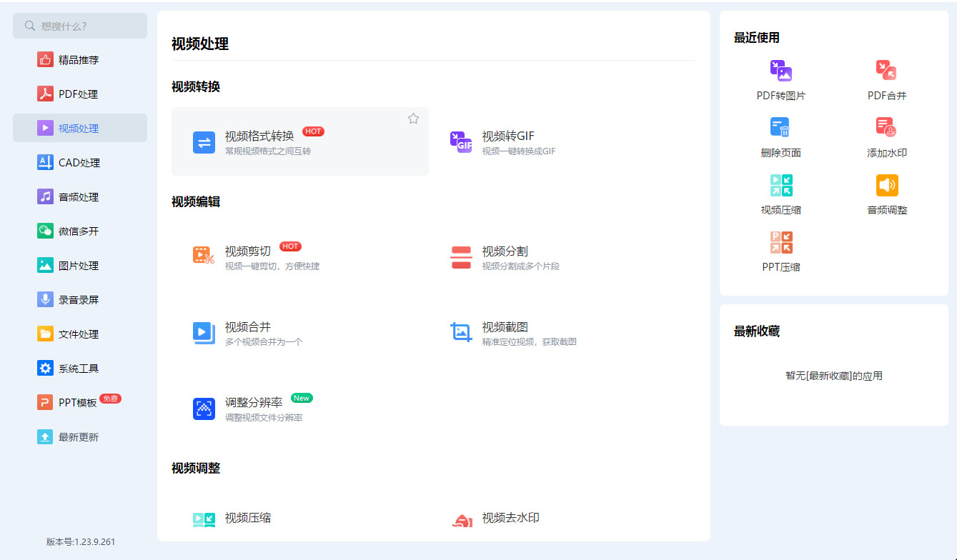Screen dimensions: 957x560
Task: Open PDF处理 category
Action: coord(80,94)
